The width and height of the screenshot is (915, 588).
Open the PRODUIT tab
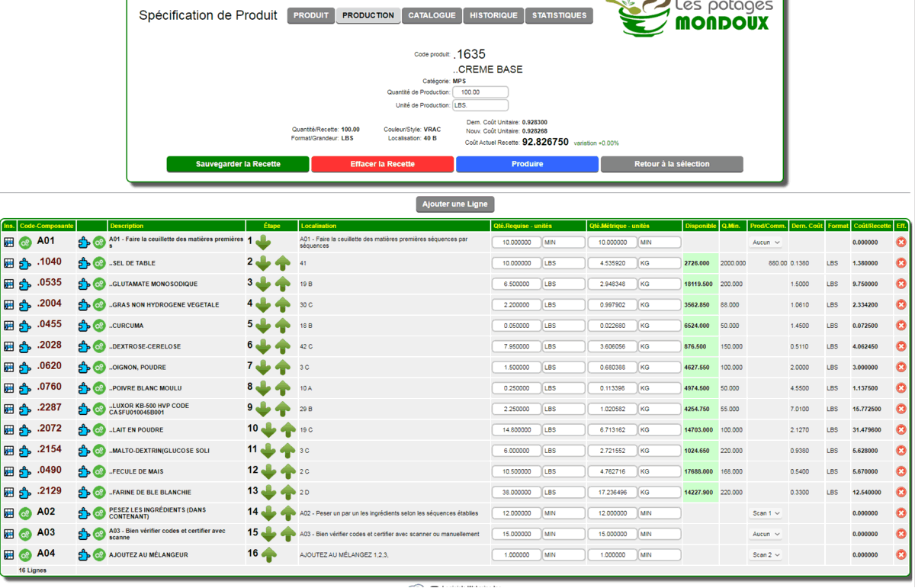point(311,15)
